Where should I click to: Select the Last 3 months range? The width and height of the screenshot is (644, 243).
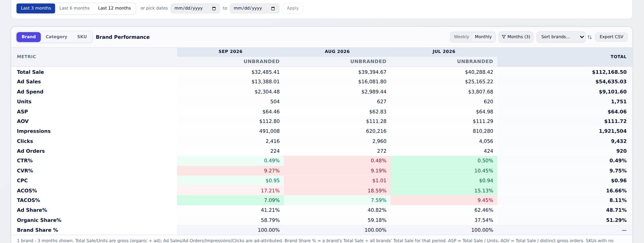click(x=36, y=8)
